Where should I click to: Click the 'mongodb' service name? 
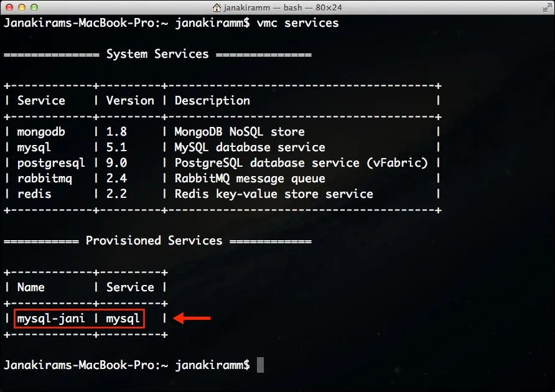[41, 132]
